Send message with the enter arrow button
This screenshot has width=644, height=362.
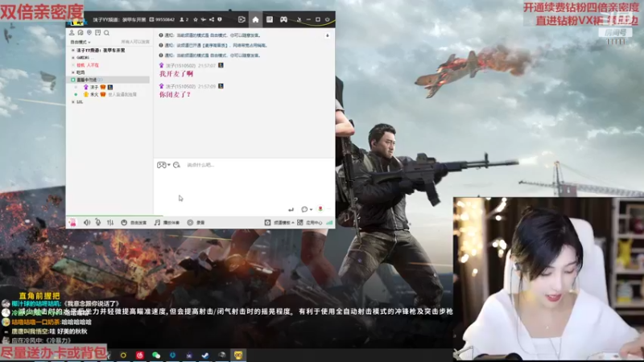point(291,209)
